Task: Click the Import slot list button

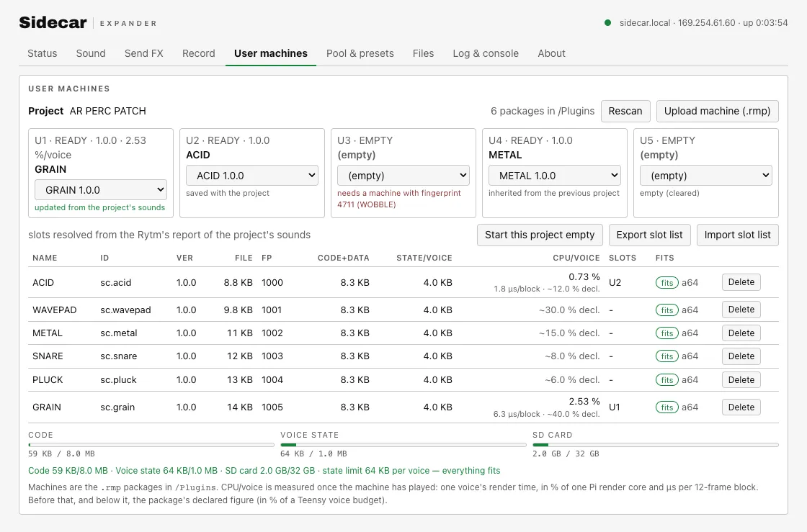Action: pos(738,235)
